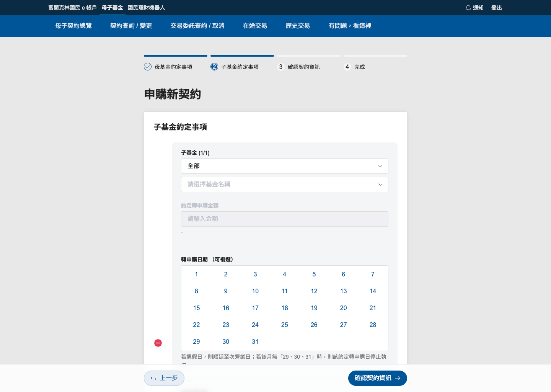
Task: Click the step 2 circle icon
Action: pyautogui.click(x=214, y=67)
